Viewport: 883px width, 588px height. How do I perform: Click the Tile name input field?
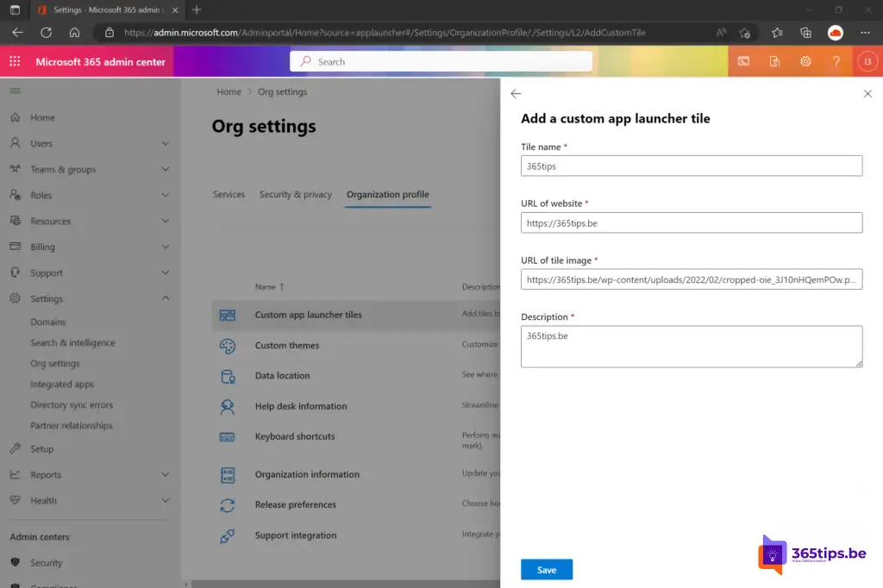691,166
